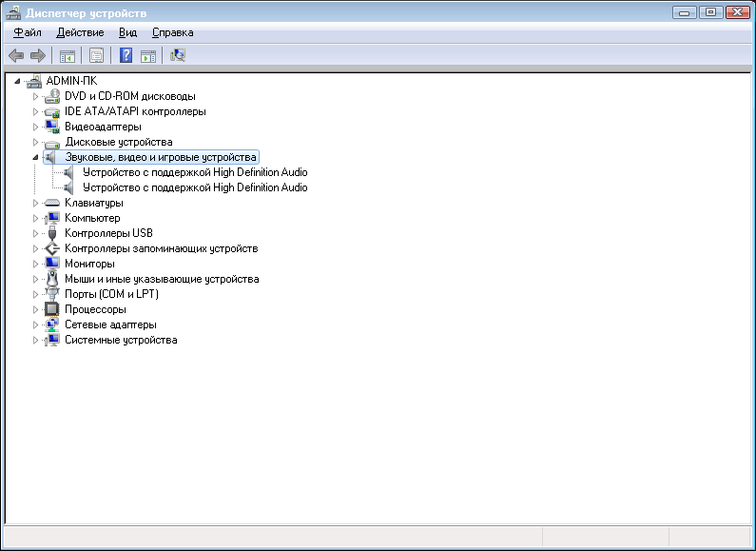
Task: Click the ADMIN-ПК computer icon
Action: coord(33,81)
